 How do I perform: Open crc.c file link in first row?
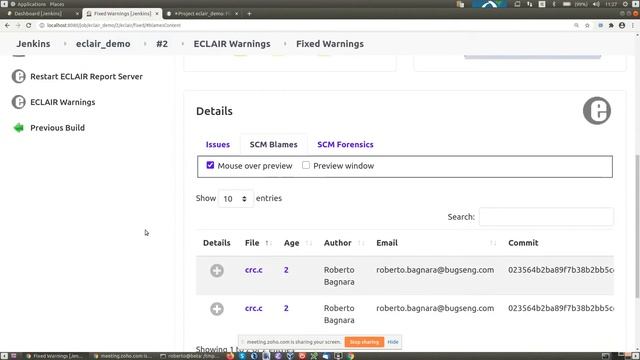pos(253,270)
